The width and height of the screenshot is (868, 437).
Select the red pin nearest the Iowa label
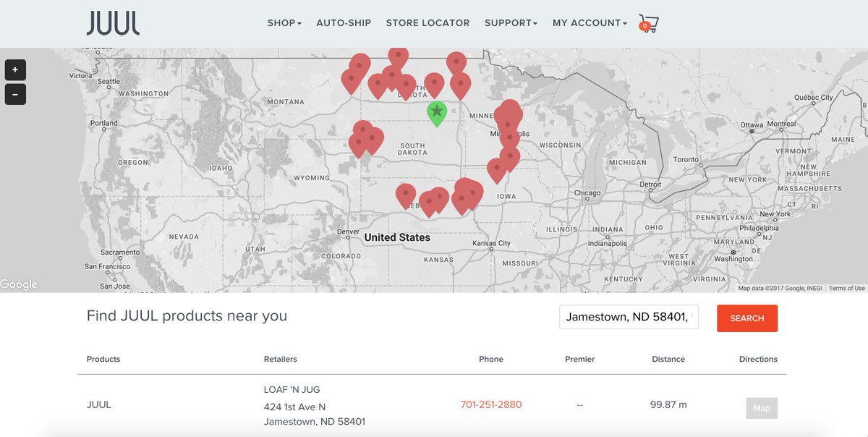tap(496, 171)
